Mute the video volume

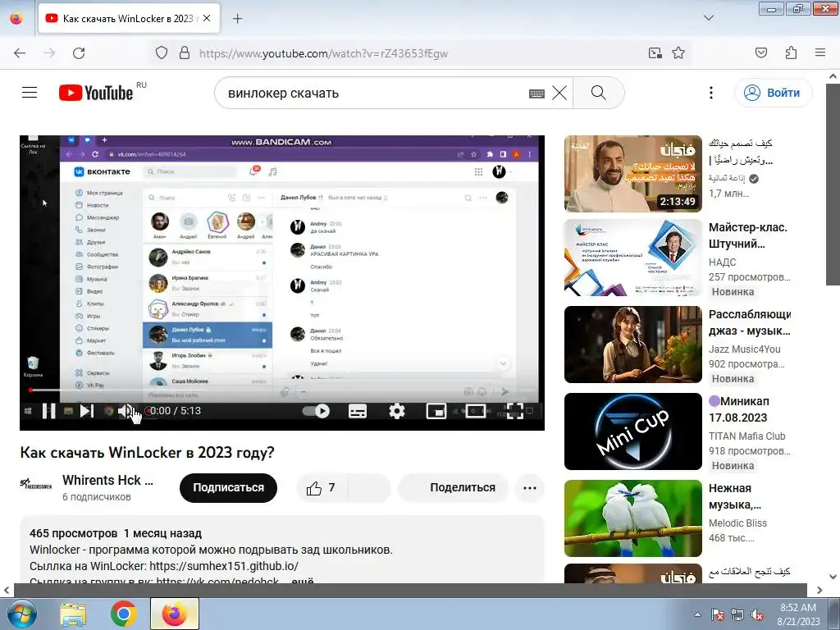point(126,411)
